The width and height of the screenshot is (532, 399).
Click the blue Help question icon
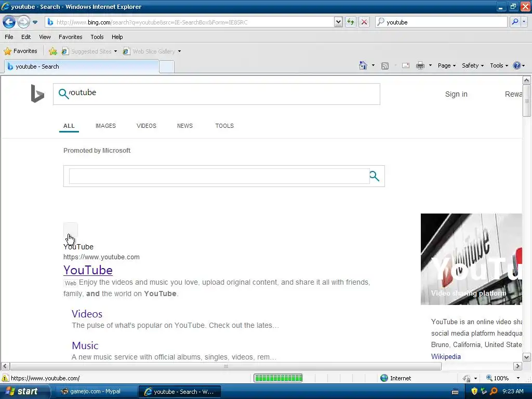click(x=517, y=65)
